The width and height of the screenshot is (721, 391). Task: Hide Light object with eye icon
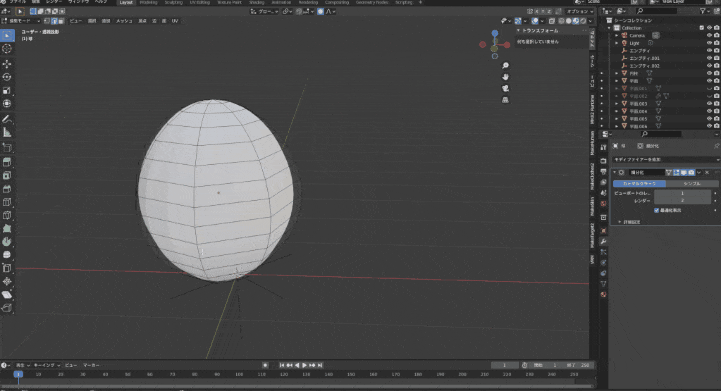click(x=709, y=43)
